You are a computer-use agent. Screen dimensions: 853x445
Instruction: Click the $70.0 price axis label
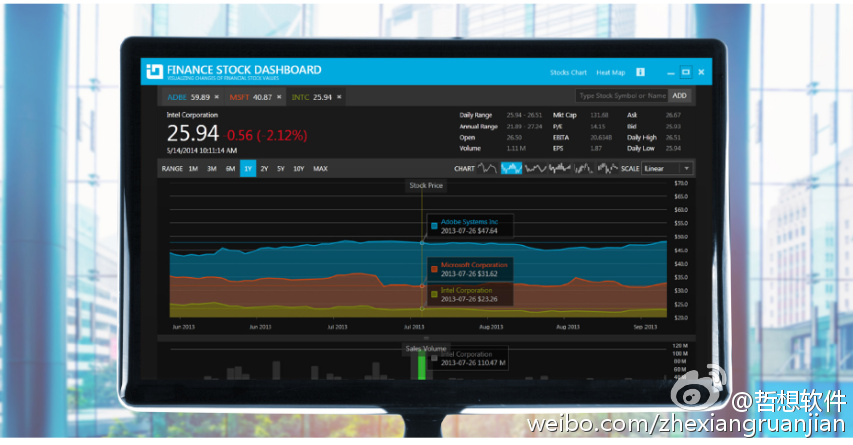(681, 183)
